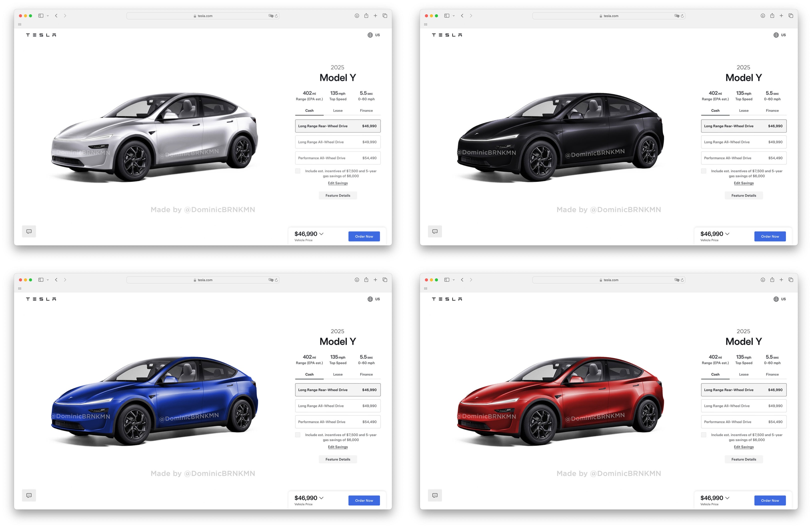Click the back arrow in blue car window
Screen dimensions: 812x528
(56, 280)
